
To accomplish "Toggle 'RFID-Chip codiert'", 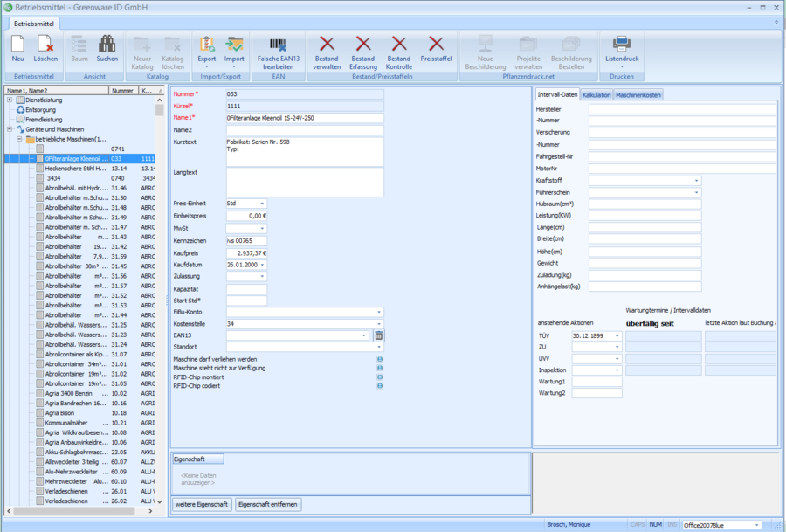I will 380,386.
